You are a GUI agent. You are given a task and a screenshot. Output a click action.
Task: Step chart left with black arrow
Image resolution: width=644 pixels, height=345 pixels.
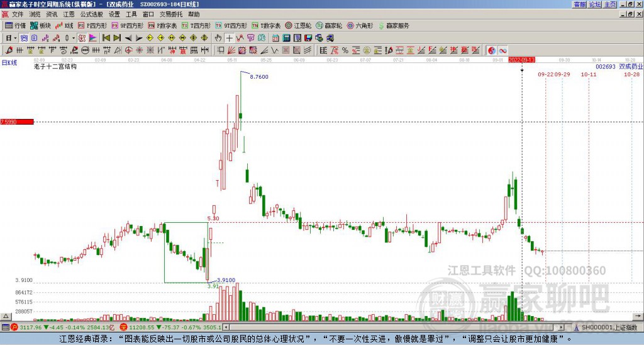[x=128, y=38]
